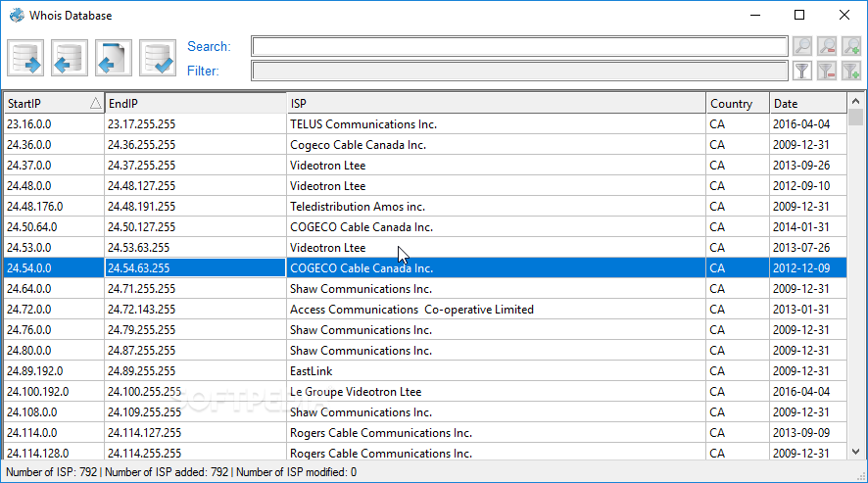This screenshot has width=868, height=483.
Task: Click the export database icon with right arrow
Action: pyautogui.click(x=25, y=58)
